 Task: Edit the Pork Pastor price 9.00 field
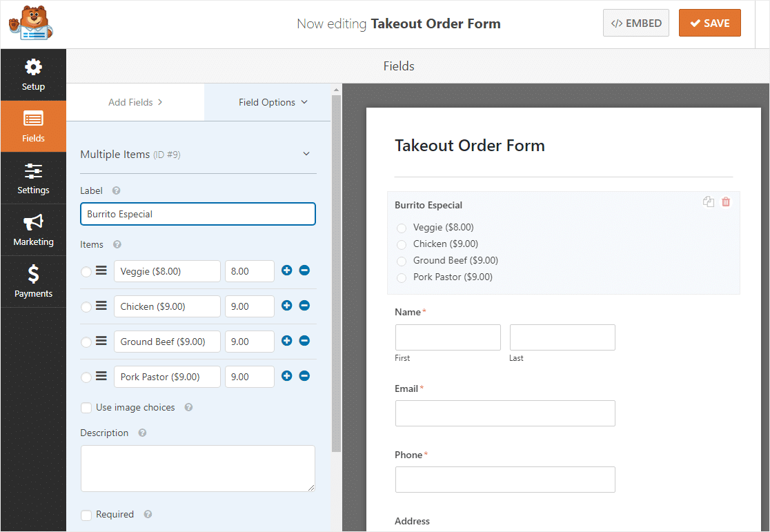point(250,377)
